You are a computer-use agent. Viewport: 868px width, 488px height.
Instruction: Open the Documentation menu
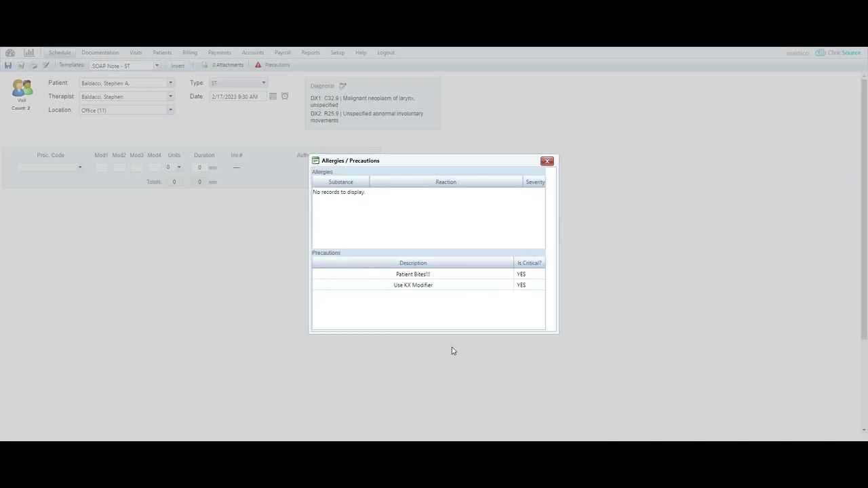click(x=100, y=53)
